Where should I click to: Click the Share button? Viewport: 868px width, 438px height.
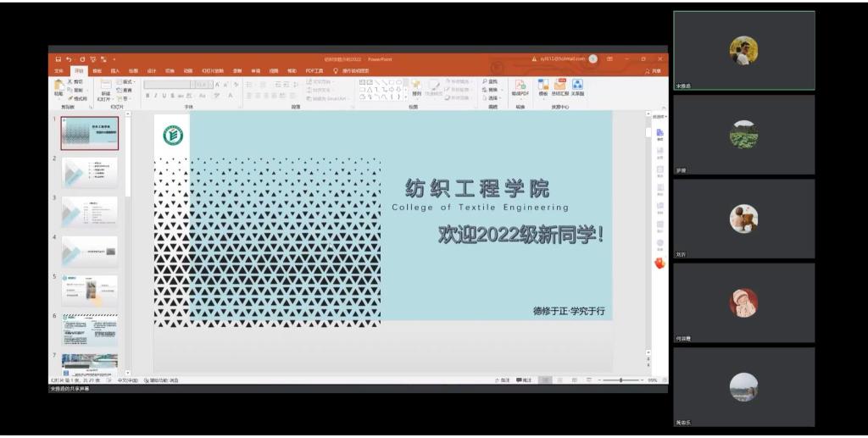pyautogui.click(x=654, y=71)
